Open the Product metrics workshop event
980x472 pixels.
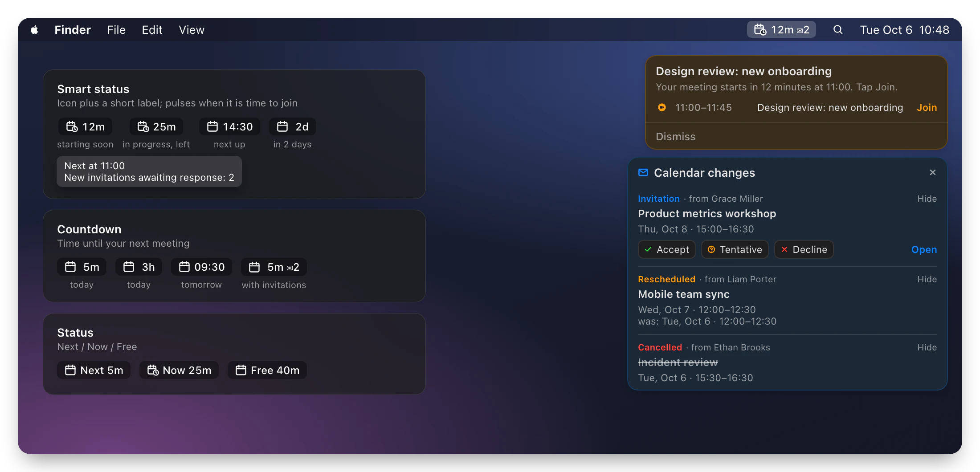point(924,250)
